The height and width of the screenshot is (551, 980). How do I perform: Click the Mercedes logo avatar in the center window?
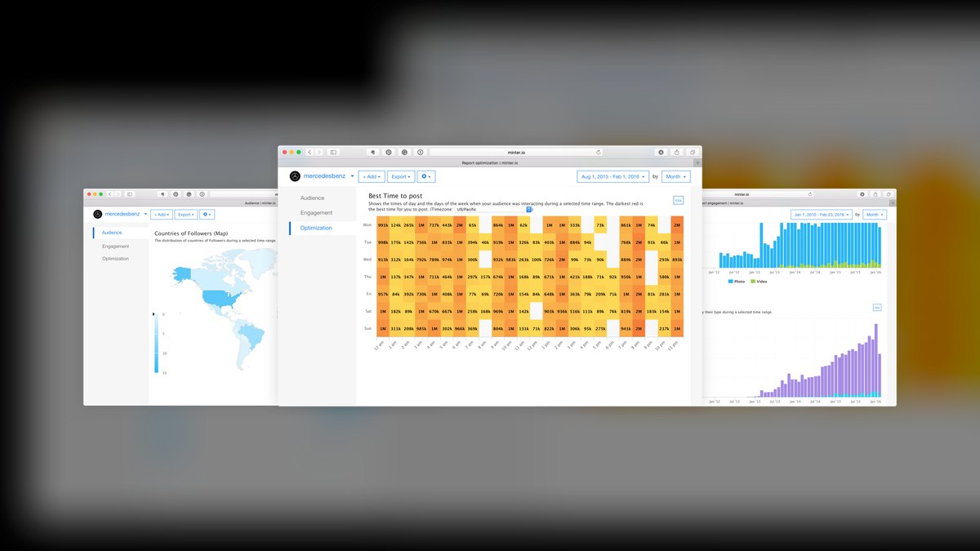pyautogui.click(x=295, y=176)
